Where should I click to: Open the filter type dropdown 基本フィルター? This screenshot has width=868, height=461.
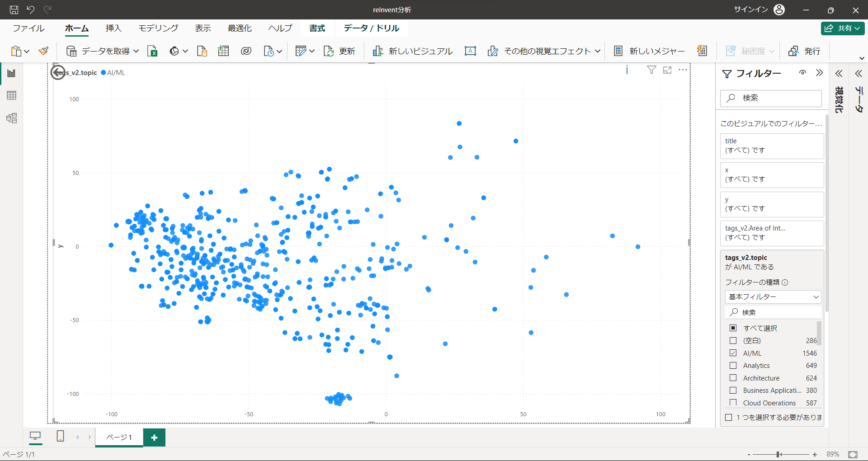(x=773, y=297)
